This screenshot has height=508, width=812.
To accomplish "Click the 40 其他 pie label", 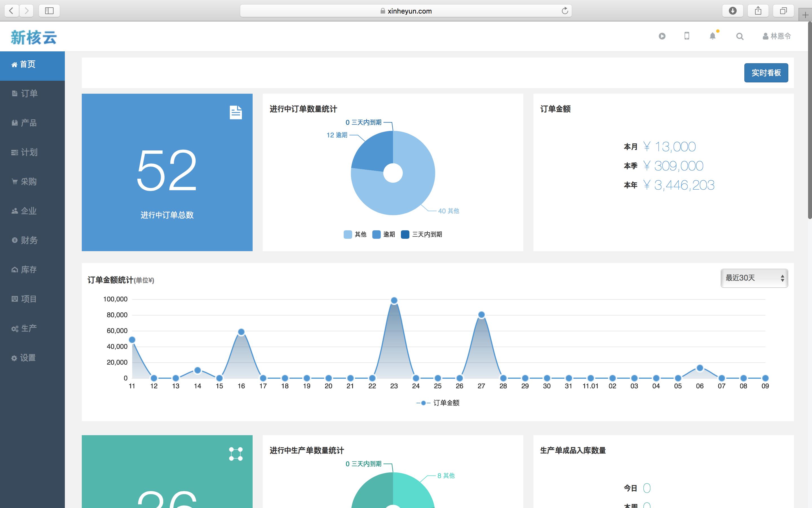I will coord(449,211).
